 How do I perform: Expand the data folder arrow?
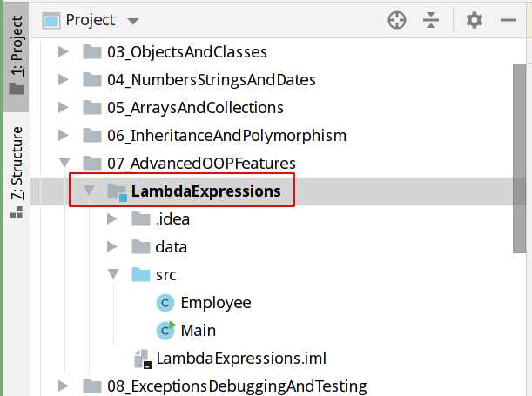point(112,246)
